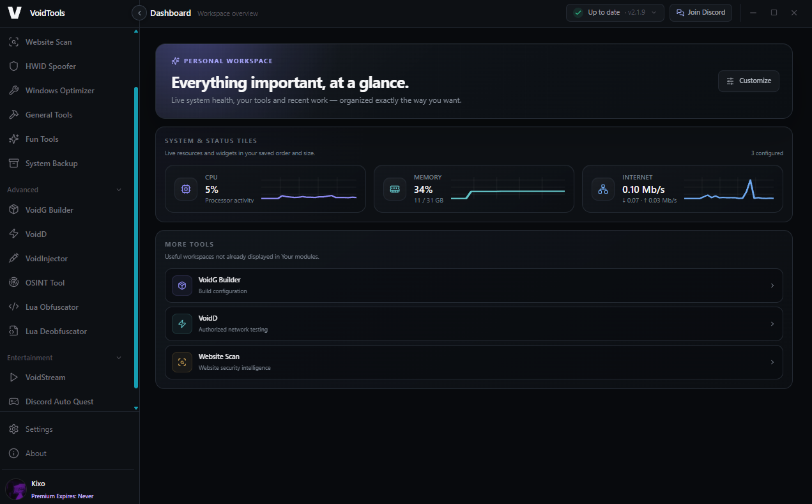Click the 'Workspace overview' subtitle
This screenshot has height=504, width=812.
228,13
